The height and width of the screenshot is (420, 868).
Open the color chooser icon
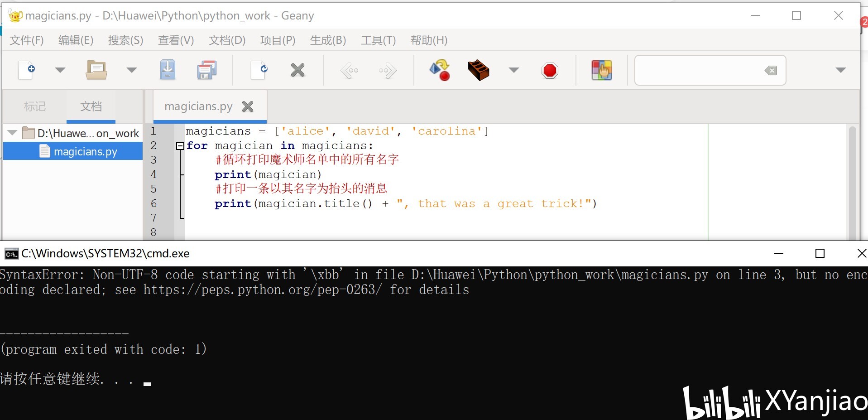coord(602,70)
